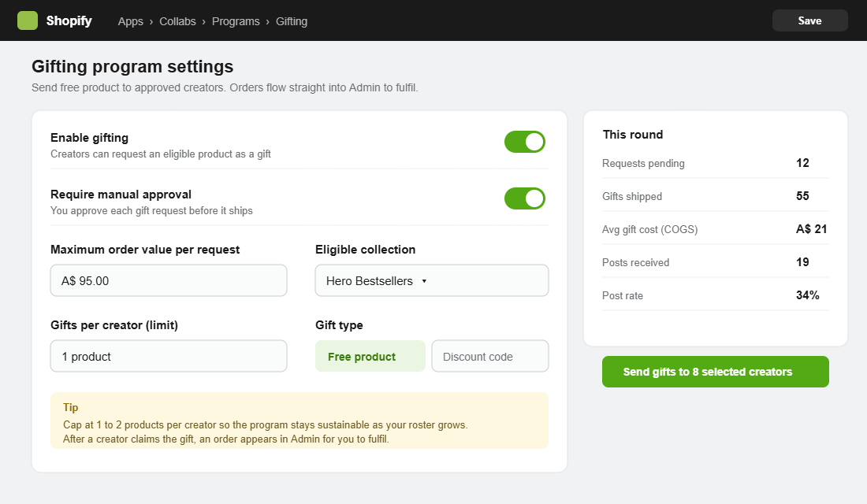Click the Avg gift cost A$ 21 value

[811, 229]
